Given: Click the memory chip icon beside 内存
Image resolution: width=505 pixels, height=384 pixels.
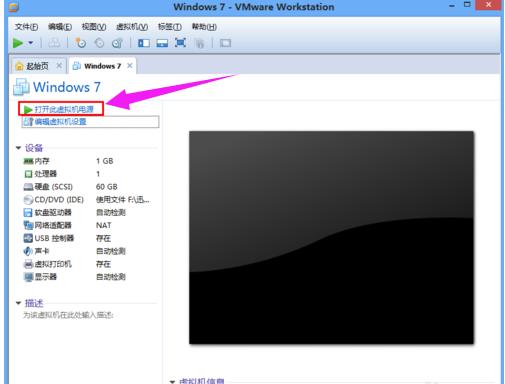Looking at the screenshot, I should click(28, 161).
